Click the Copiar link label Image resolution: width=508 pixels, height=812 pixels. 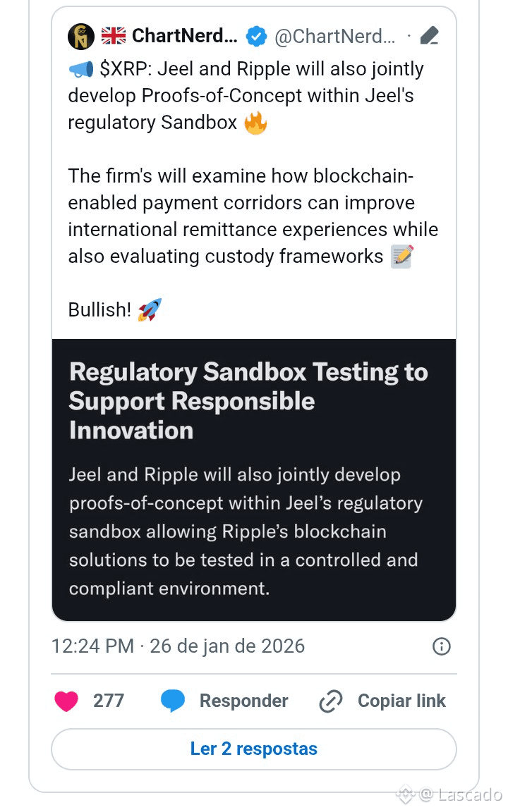(401, 701)
